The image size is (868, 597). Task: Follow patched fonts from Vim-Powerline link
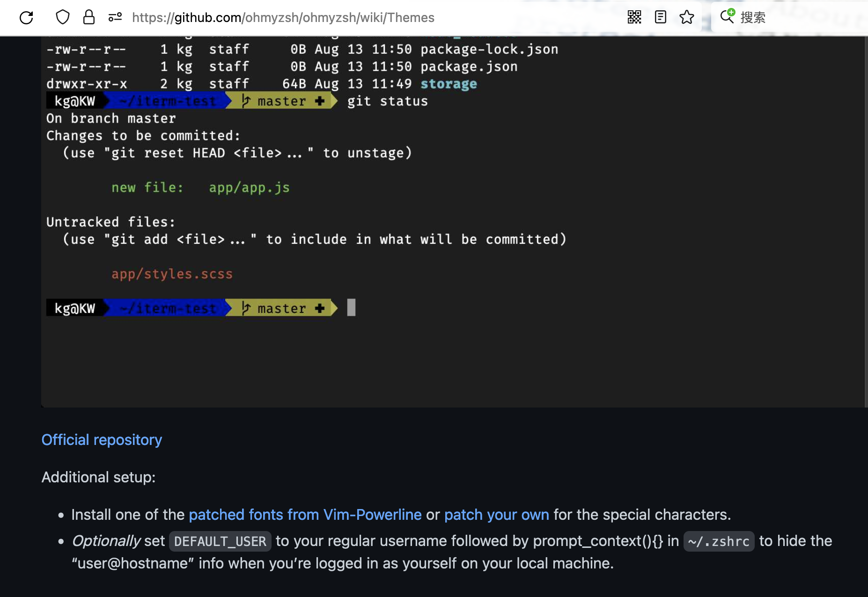point(305,515)
